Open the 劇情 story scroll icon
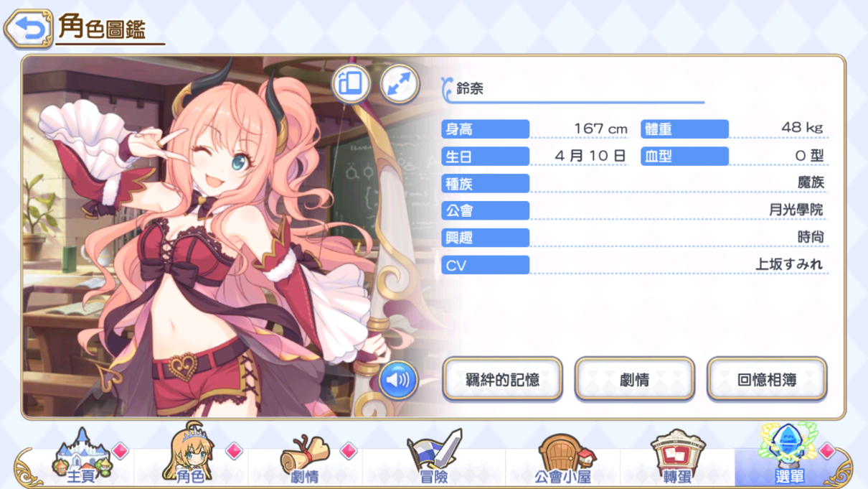The height and width of the screenshot is (489, 868). (x=306, y=458)
